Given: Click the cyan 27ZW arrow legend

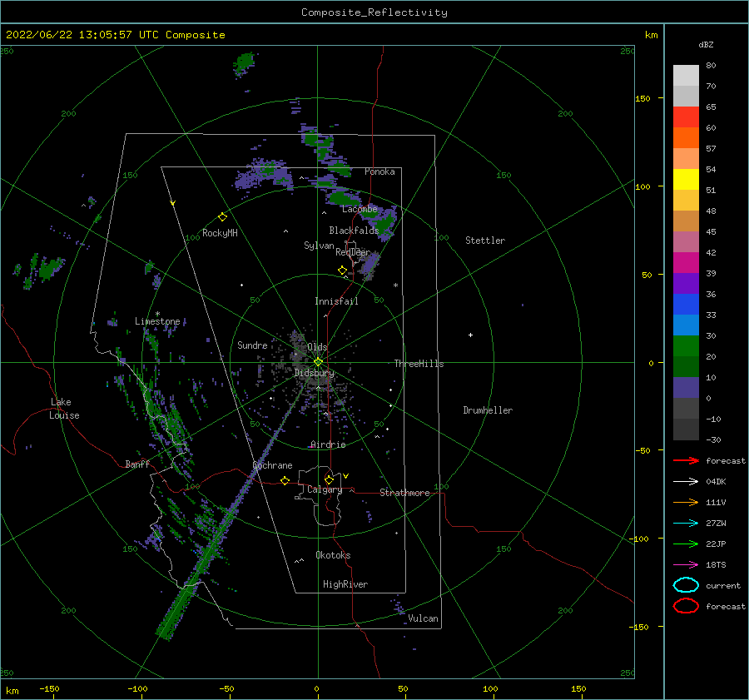Looking at the screenshot, I should 686,524.
